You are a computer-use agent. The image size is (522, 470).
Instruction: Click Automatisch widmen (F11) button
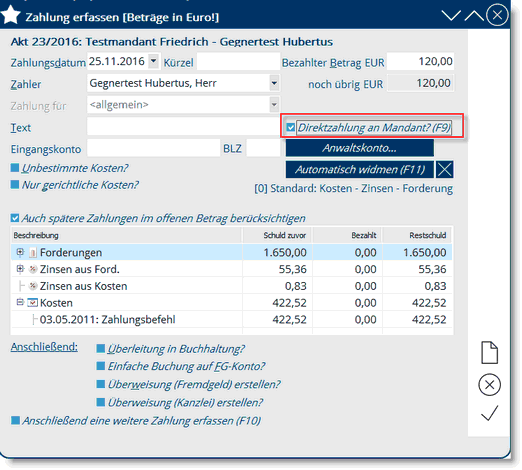coord(360,170)
